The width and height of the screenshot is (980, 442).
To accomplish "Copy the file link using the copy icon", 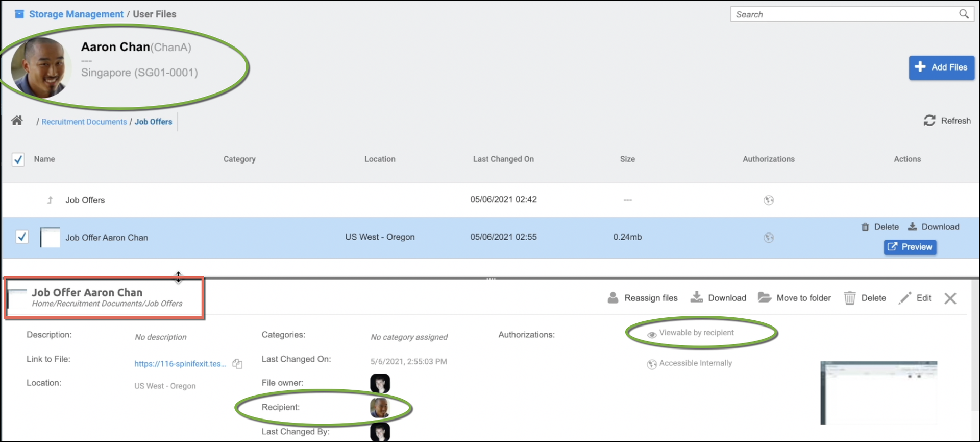I will pos(237,364).
